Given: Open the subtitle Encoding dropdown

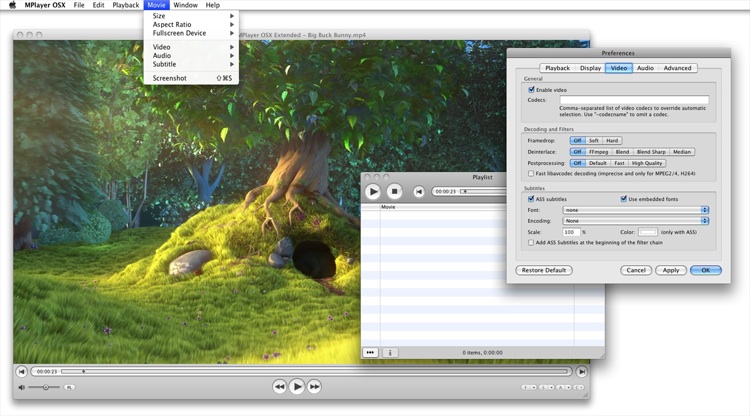Looking at the screenshot, I should click(636, 221).
